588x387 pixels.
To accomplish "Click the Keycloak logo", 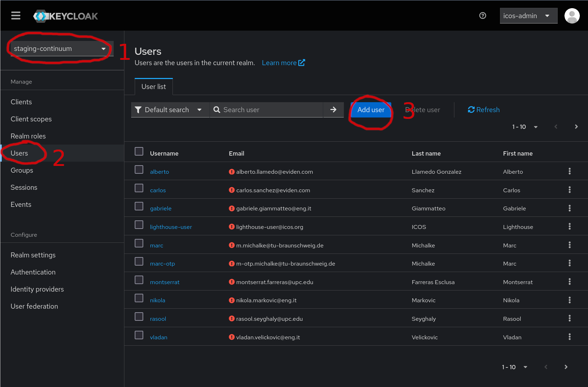I will point(66,16).
